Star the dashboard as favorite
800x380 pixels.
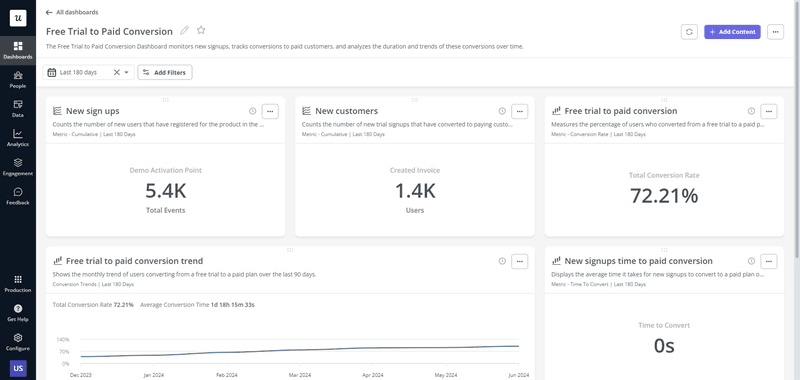201,30
